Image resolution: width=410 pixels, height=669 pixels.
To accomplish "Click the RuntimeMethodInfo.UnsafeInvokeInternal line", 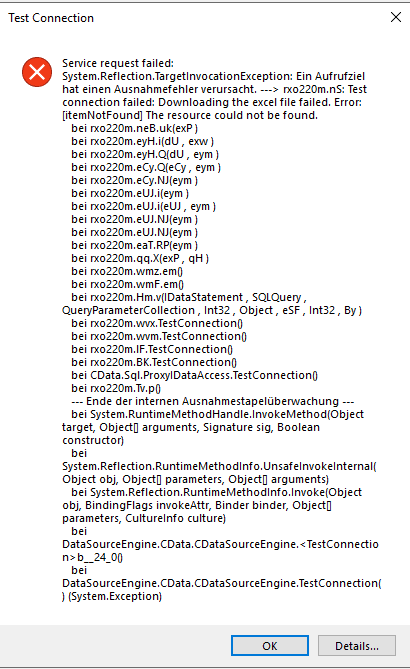I will (x=219, y=466).
